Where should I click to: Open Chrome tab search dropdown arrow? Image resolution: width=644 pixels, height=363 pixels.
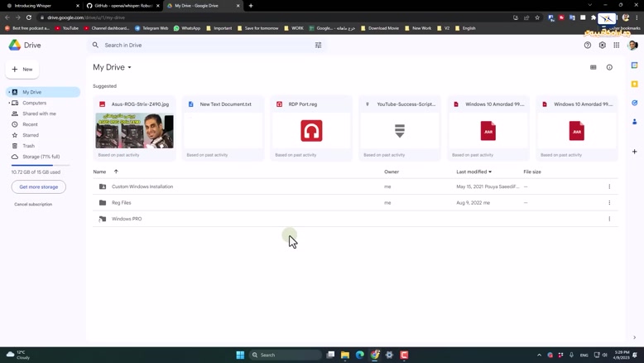pyautogui.click(x=590, y=5)
